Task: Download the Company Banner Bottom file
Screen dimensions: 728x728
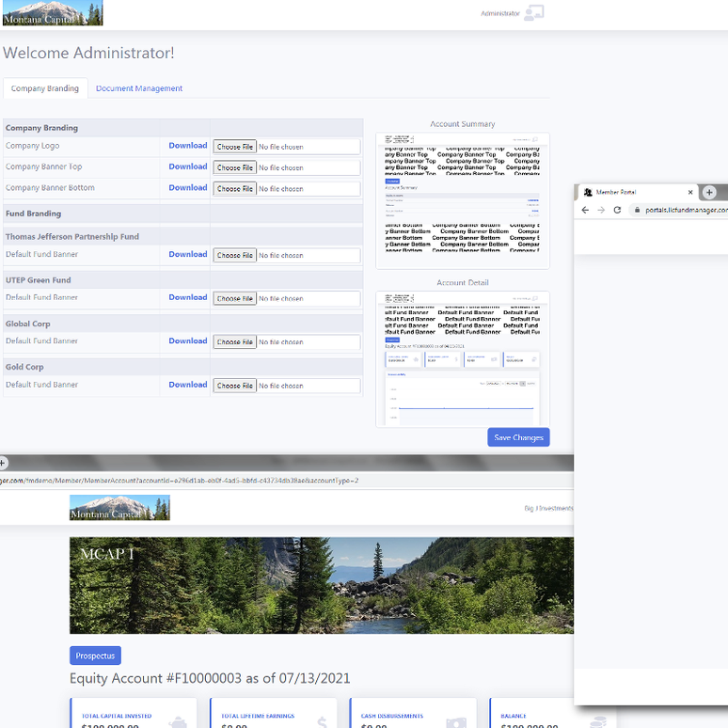Action: (188, 188)
